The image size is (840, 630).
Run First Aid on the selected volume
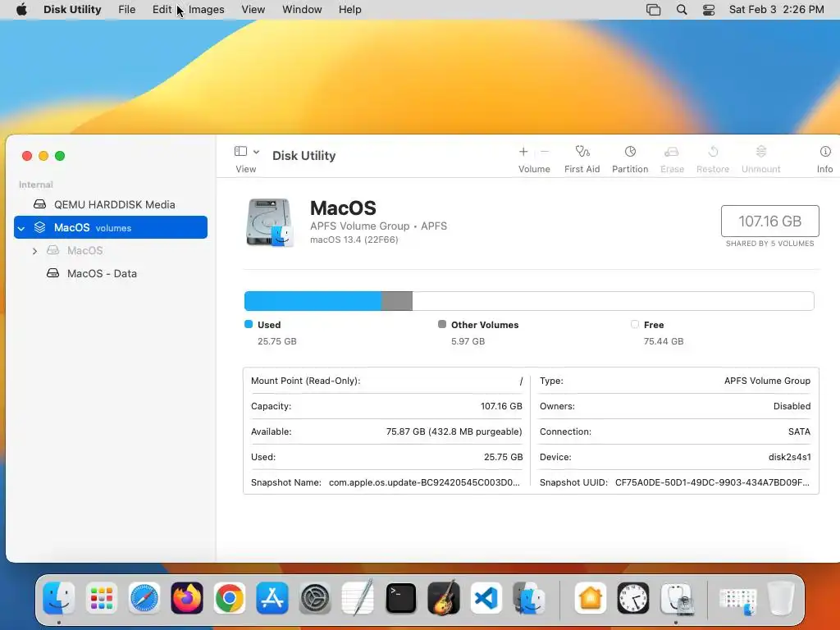click(x=582, y=152)
